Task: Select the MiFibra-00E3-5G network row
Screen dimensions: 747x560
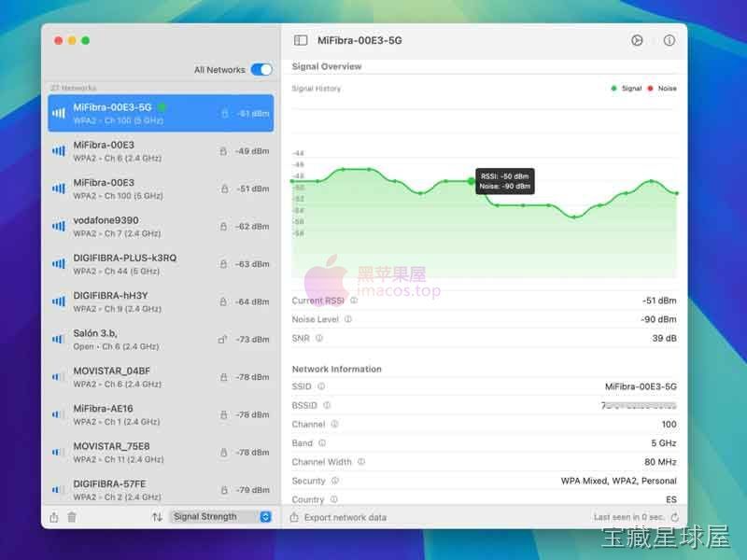Action: coord(161,113)
